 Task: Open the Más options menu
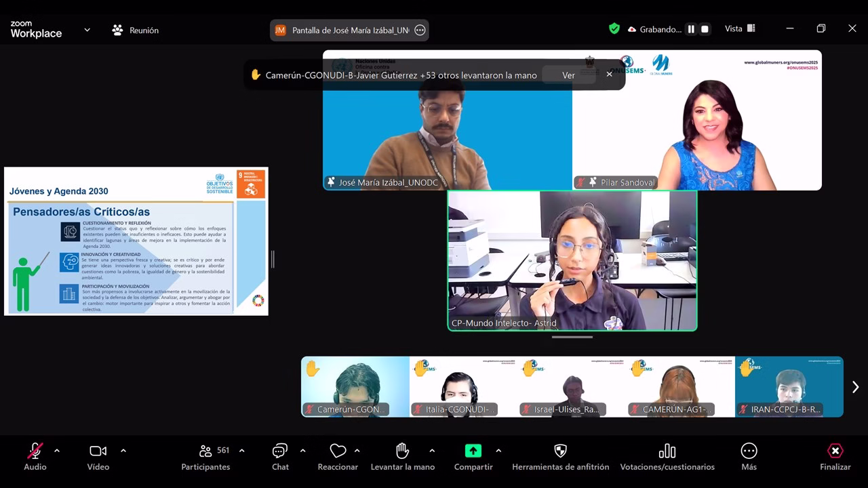click(749, 451)
